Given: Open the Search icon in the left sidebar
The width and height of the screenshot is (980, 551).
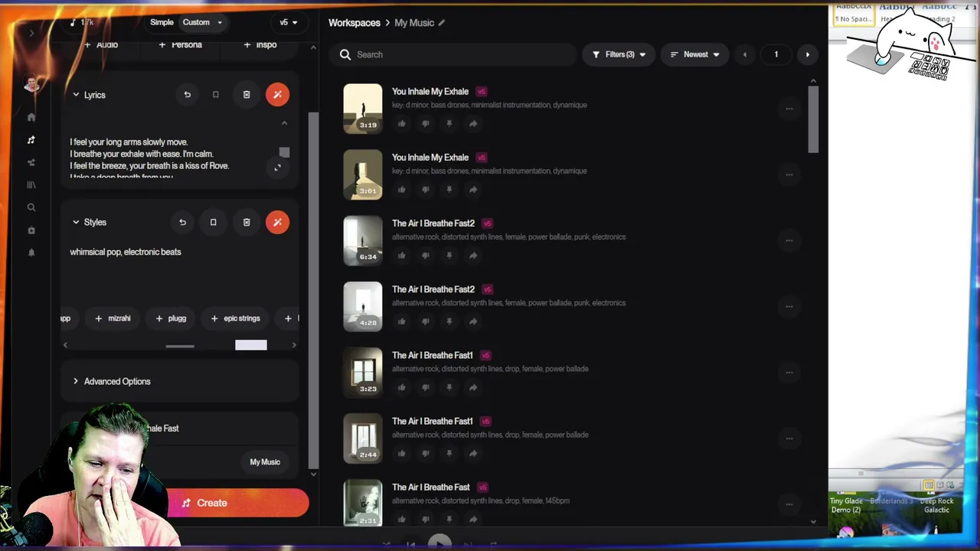Looking at the screenshot, I should [x=31, y=207].
